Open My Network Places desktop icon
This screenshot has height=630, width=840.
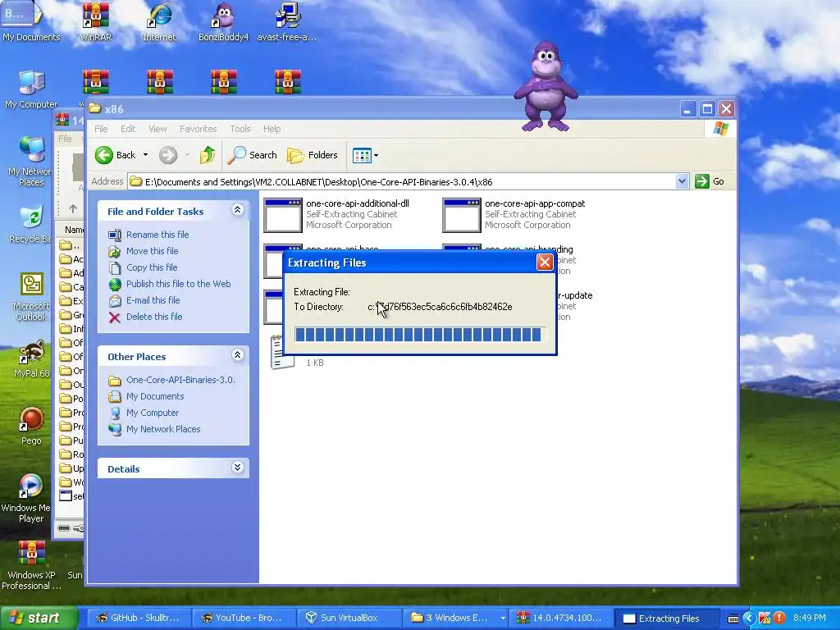(31, 162)
